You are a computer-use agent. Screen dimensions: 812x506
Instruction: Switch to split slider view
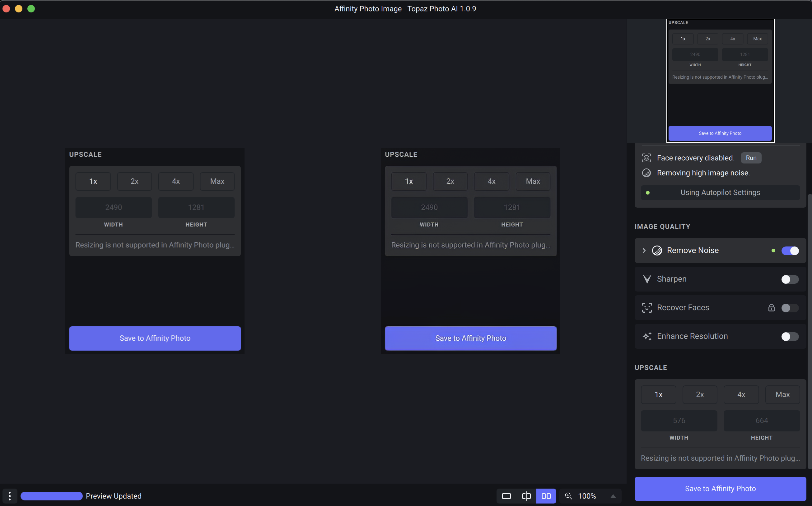(x=526, y=496)
